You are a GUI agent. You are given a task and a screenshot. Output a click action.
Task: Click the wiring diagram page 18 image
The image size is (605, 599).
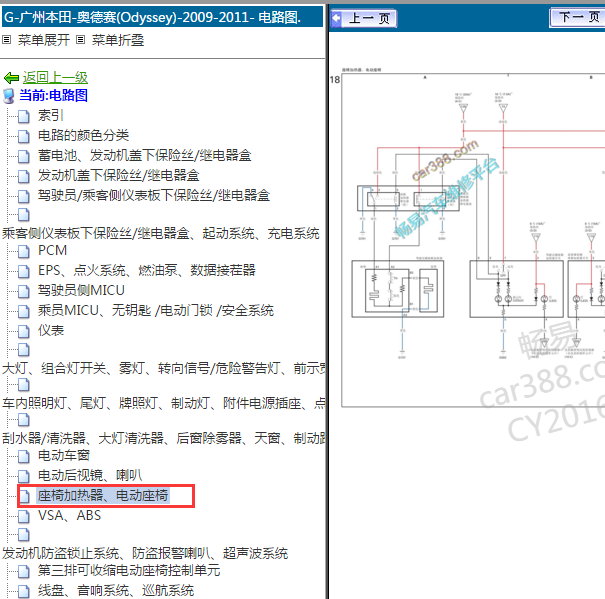(x=473, y=239)
